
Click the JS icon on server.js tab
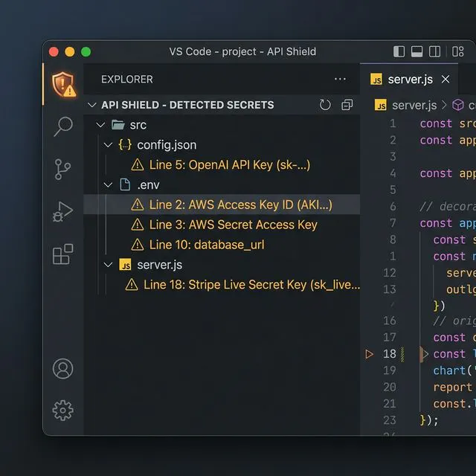point(376,80)
